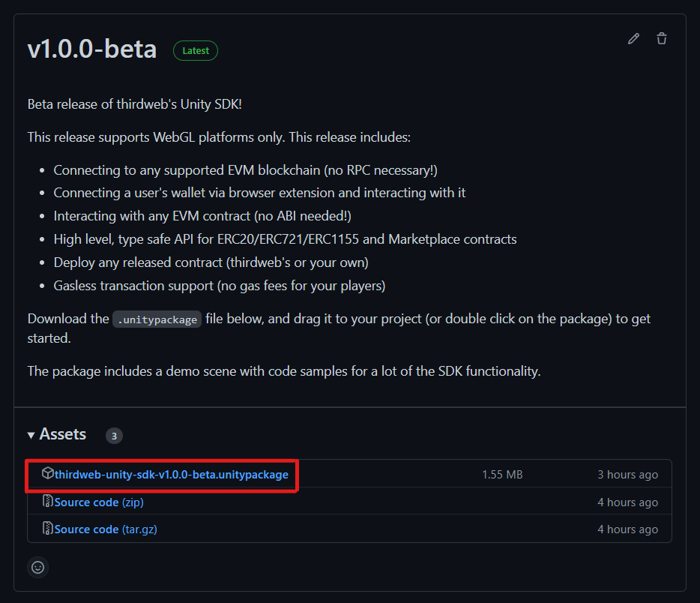Click the Latest release badge
700x603 pixels.
[x=195, y=50]
